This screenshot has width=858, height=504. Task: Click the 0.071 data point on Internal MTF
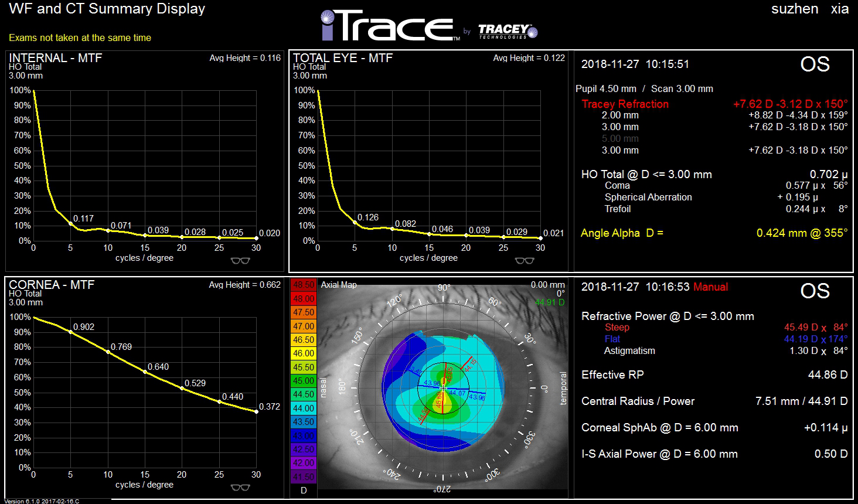click(108, 230)
